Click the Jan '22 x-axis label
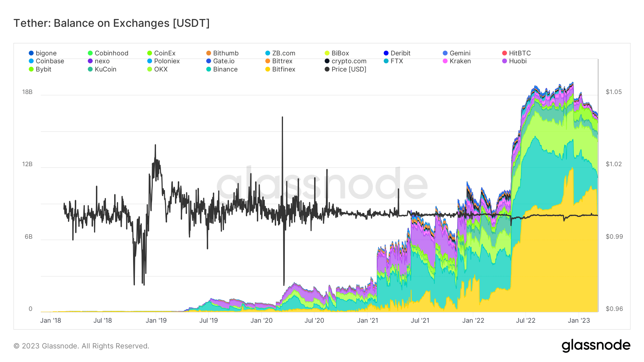This screenshot has height=362, width=644. (473, 321)
